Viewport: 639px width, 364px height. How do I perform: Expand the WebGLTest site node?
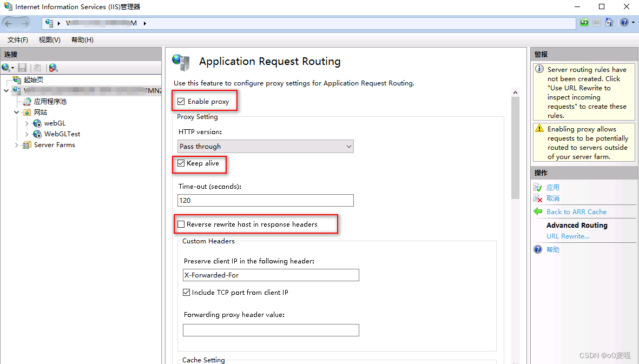27,134
